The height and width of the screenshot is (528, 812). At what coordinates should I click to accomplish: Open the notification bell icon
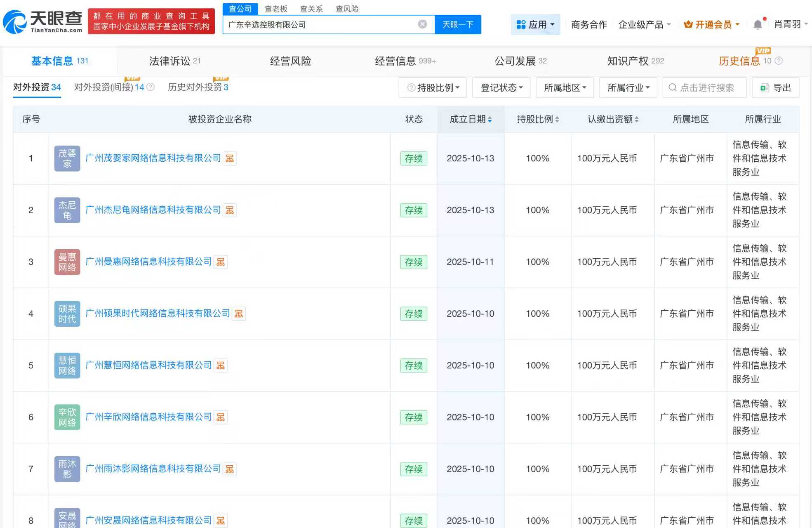pyautogui.click(x=758, y=24)
